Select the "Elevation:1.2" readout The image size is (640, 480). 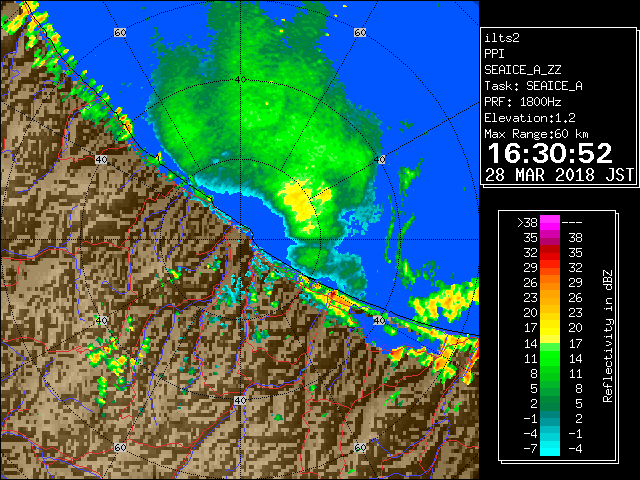click(530, 118)
